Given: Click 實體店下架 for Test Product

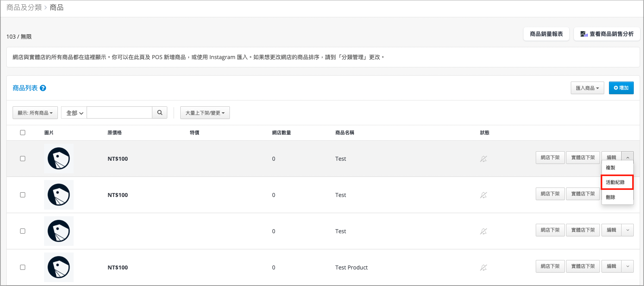Looking at the screenshot, I should coord(583,266).
